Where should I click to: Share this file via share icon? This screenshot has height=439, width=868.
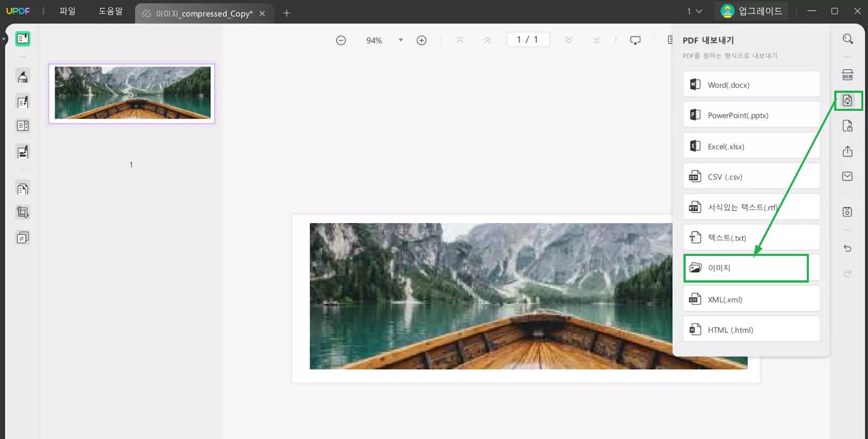(x=847, y=151)
